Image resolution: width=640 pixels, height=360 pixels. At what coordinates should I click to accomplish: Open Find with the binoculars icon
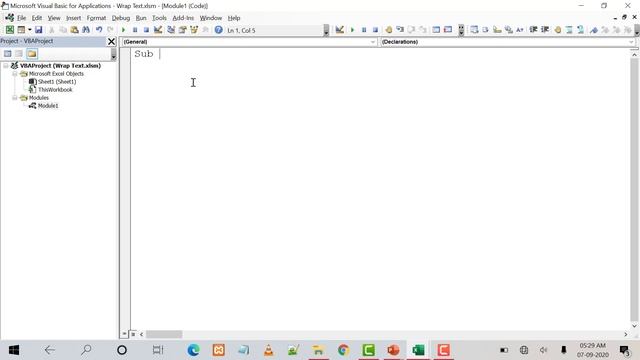86,30
